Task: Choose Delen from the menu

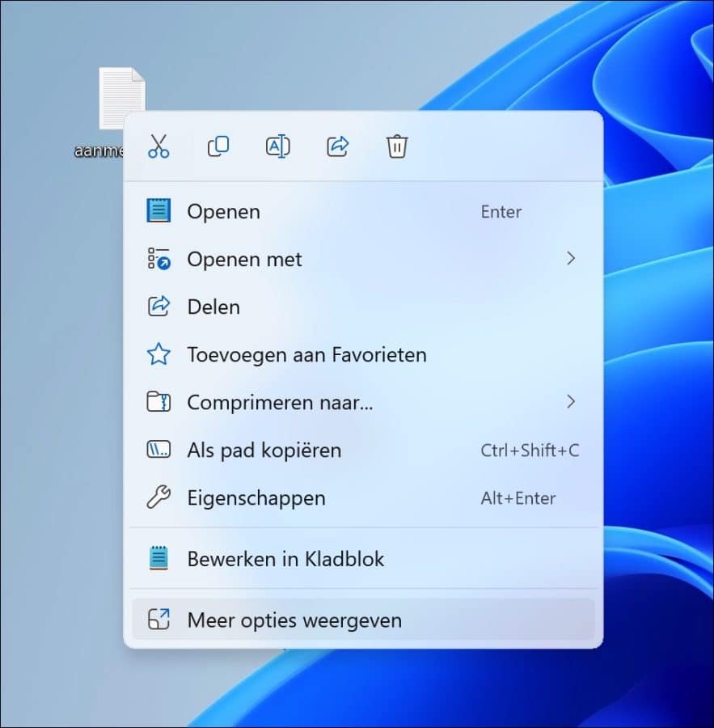Action: [x=213, y=307]
